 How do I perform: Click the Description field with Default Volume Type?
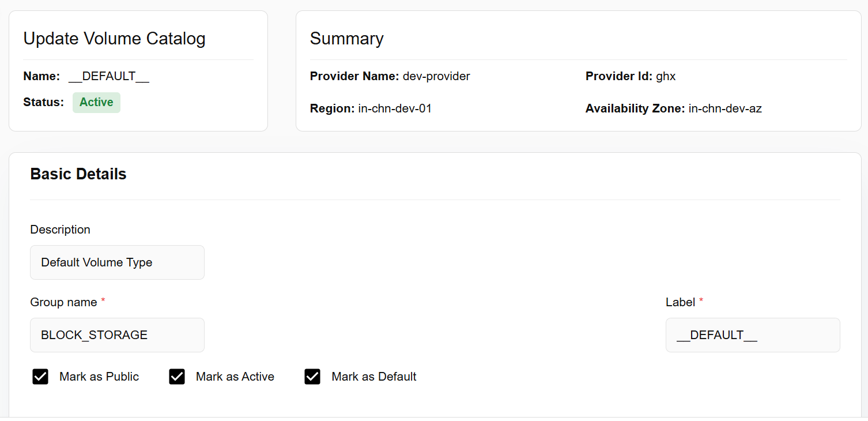coord(117,262)
